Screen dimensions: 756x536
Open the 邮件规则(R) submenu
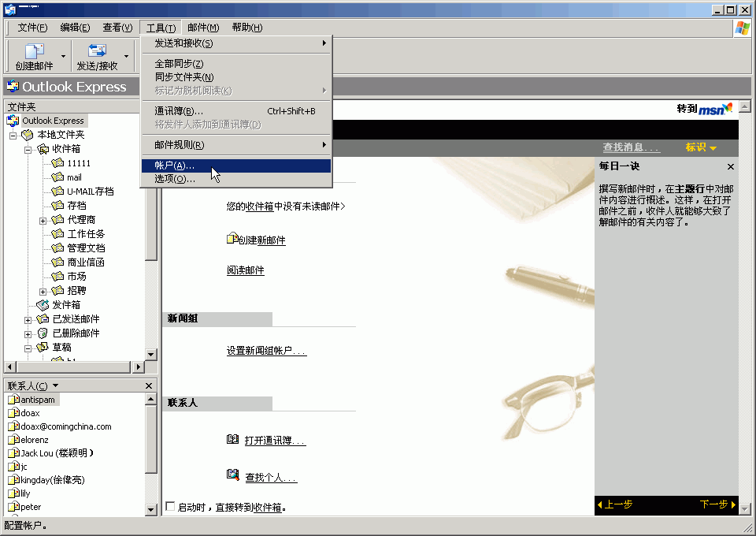pyautogui.click(x=236, y=145)
